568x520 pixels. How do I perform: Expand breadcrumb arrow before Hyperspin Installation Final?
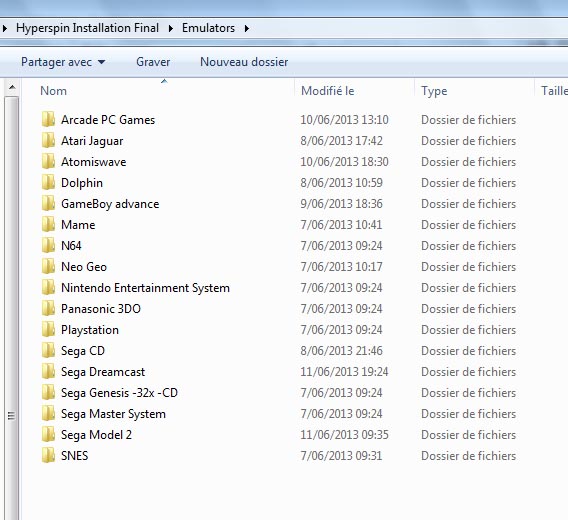(5, 28)
